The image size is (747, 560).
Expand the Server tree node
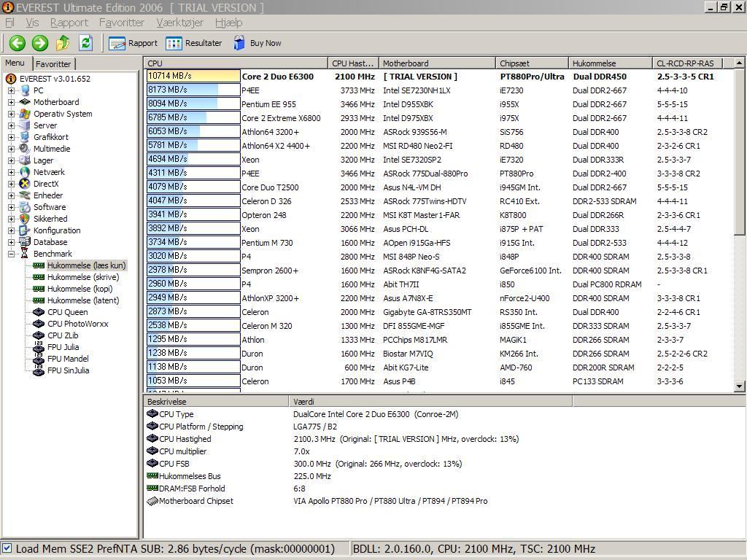tap(11, 125)
